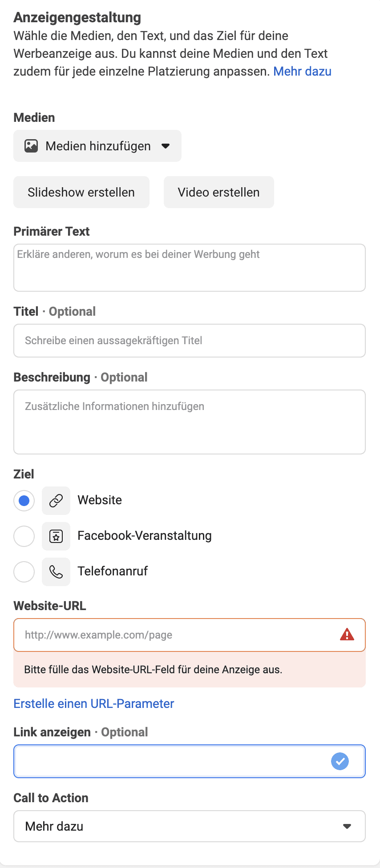Click the image icon in Medien hinzufügen

31,146
